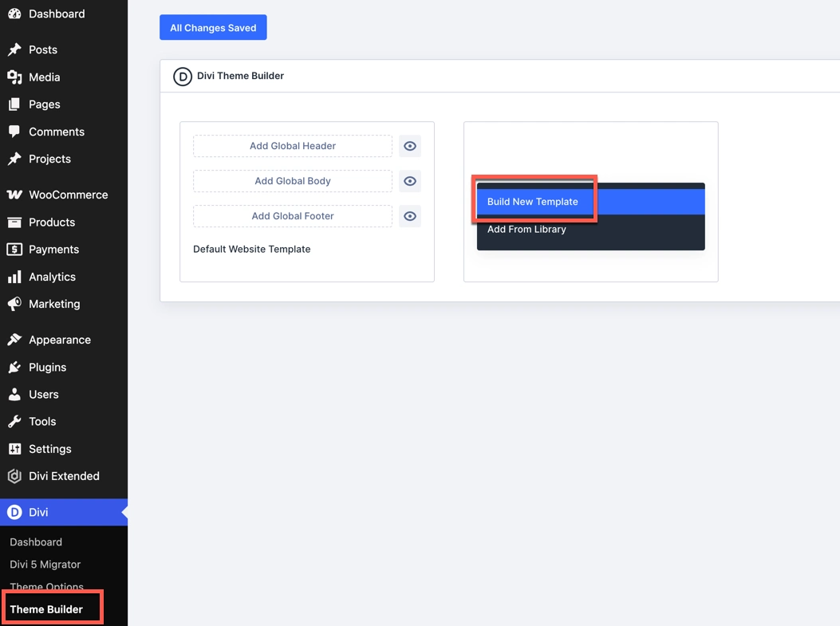840x626 pixels.
Task: Click the Divi Theme Builder title text
Action: [x=241, y=76]
